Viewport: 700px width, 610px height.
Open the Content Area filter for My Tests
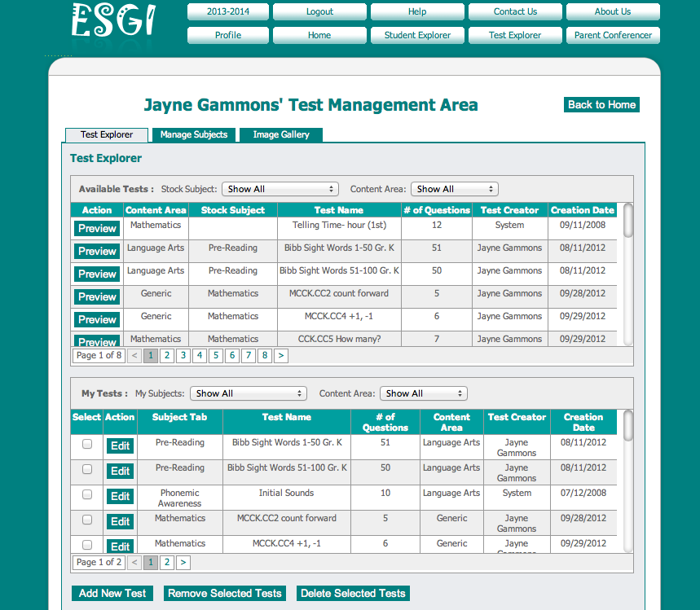click(424, 393)
